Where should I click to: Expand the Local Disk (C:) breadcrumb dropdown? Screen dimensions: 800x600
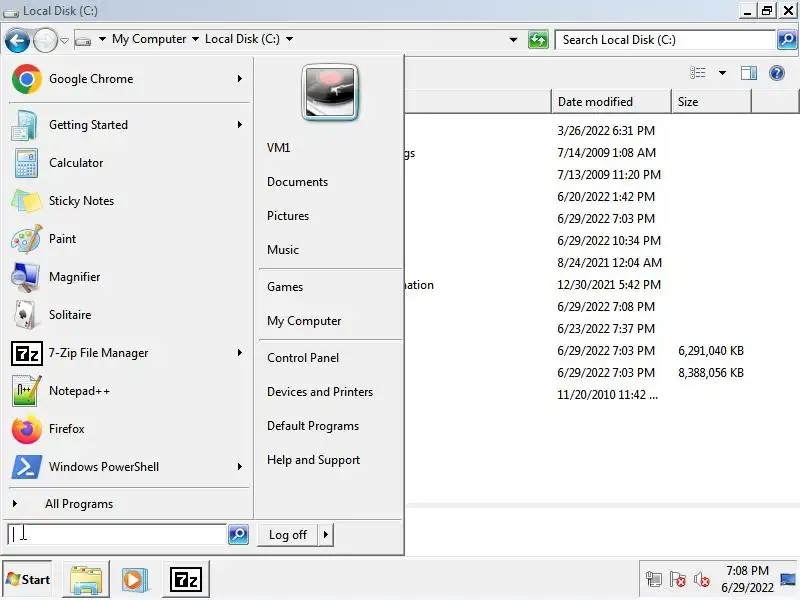coord(289,39)
